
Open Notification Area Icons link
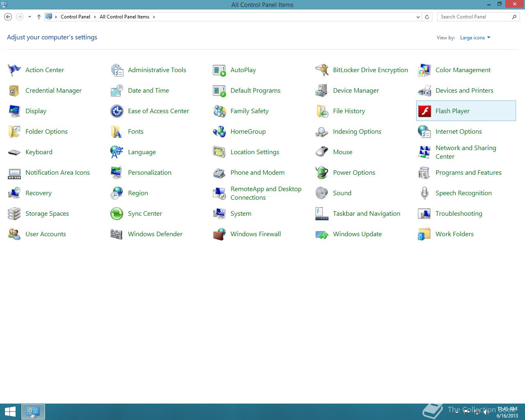(57, 173)
